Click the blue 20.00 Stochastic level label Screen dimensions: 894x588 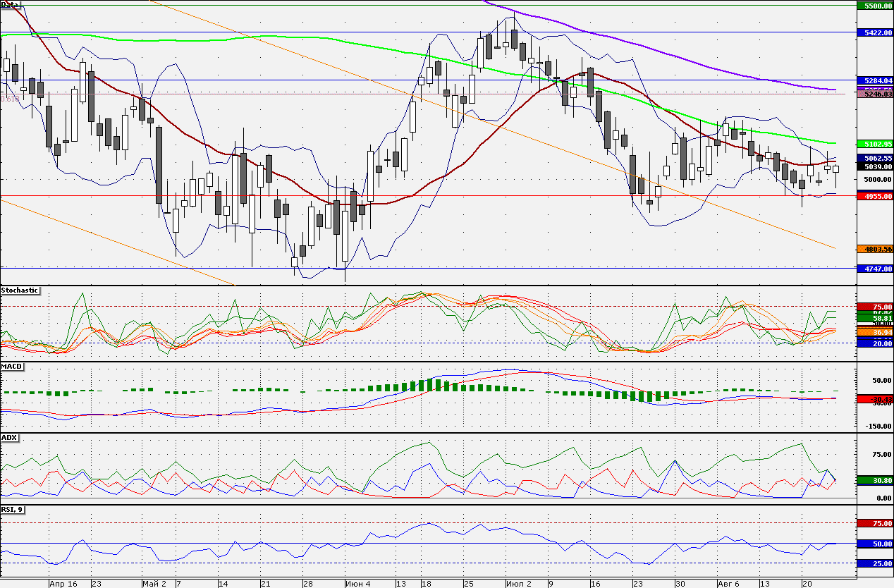click(875, 343)
